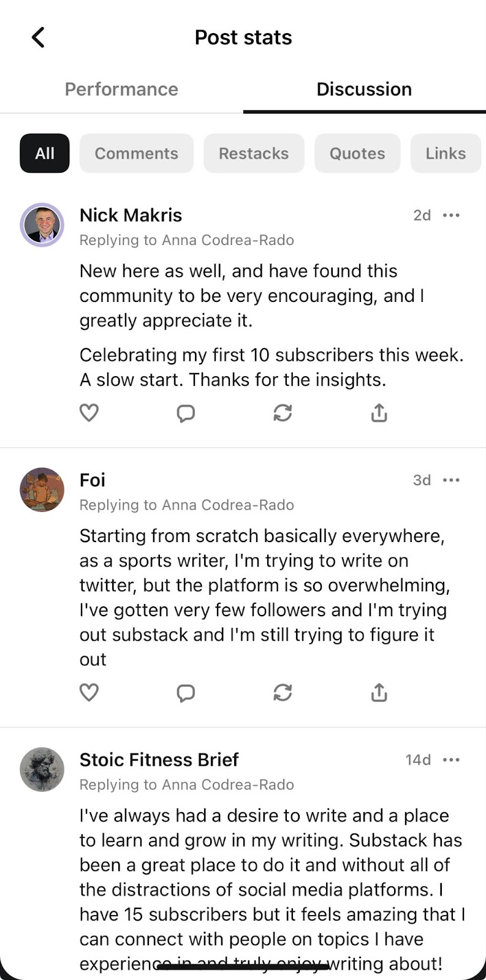Reply to Nick Makris's comment
The image size is (486, 980).
coord(186,413)
